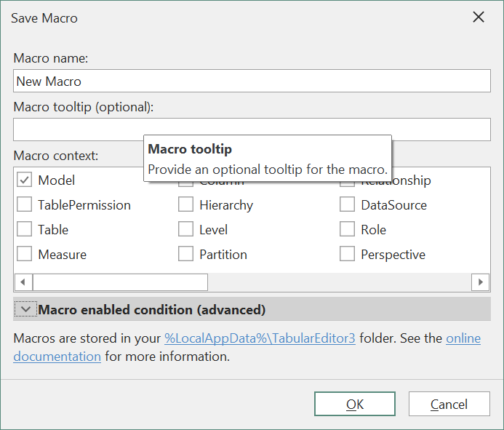Click the scroll-left arrow in context list
504x430 pixels.
23,282
